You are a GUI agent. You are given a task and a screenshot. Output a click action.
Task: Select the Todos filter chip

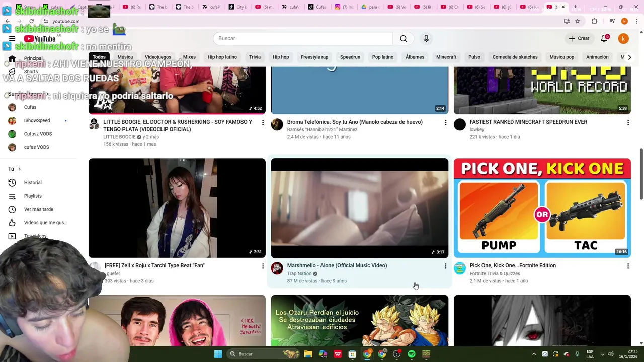(99, 57)
